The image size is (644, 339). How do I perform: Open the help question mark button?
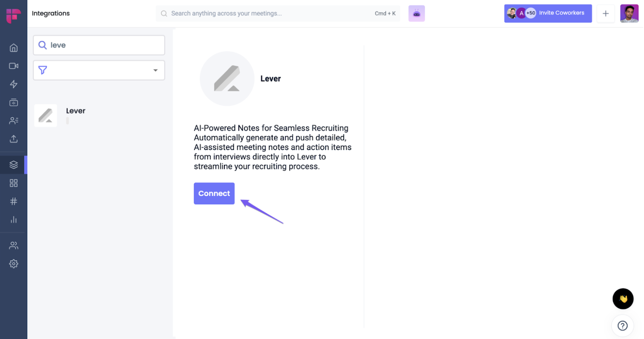[x=623, y=326]
